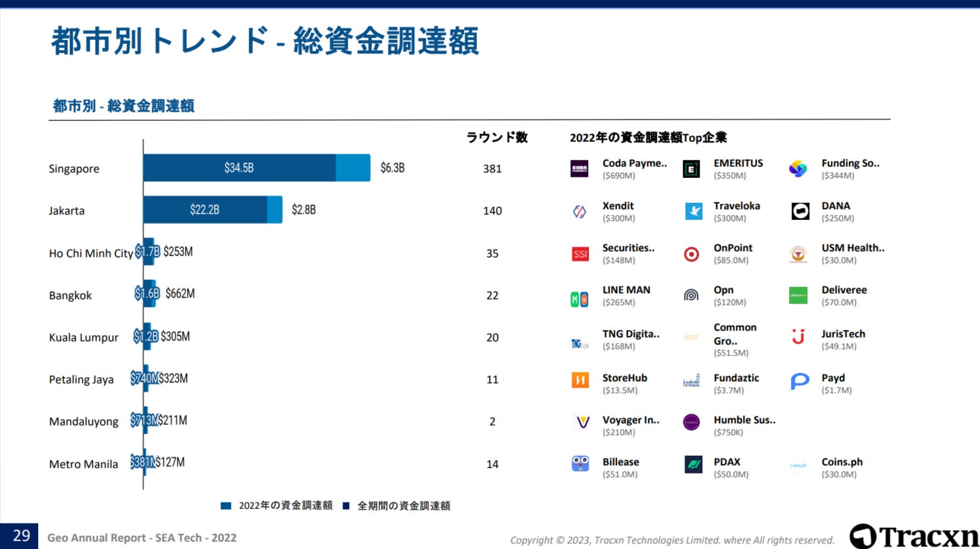
Task: Click the Ho Chi Minh City bar
Action: click(149, 252)
